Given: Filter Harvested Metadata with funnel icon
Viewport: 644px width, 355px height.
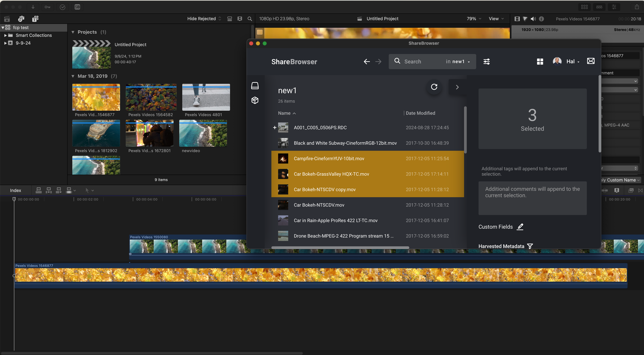Looking at the screenshot, I should click(x=530, y=246).
